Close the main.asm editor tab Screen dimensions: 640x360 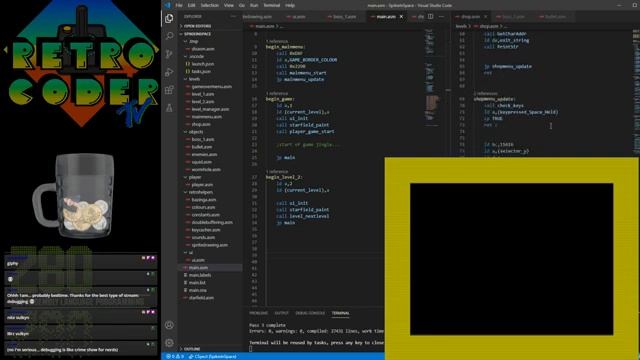coord(401,17)
